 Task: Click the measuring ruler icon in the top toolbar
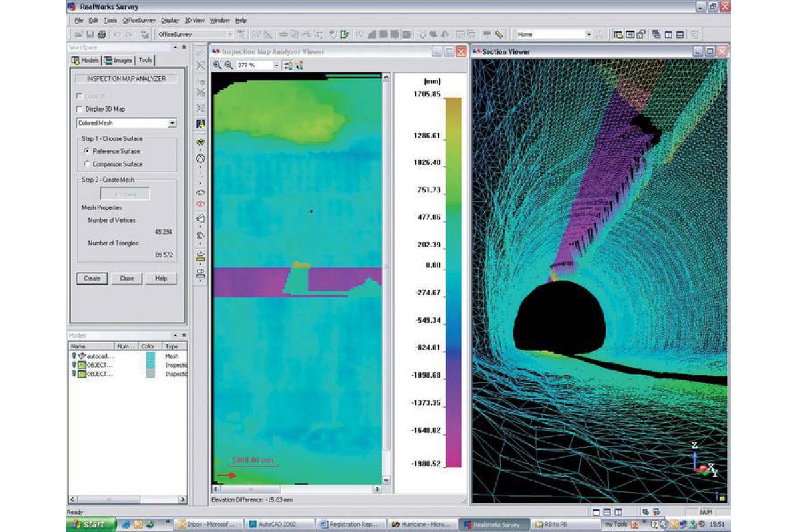[499, 34]
